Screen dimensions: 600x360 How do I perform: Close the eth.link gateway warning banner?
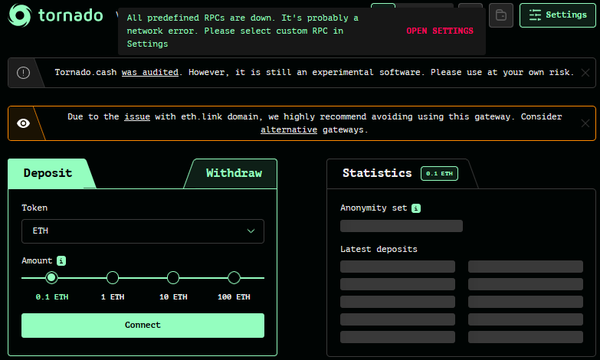[x=585, y=123]
